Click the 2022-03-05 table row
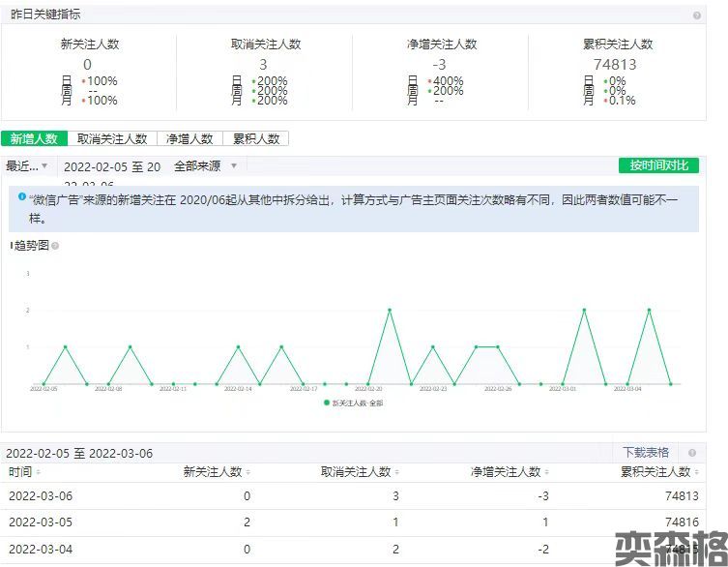The width and height of the screenshot is (728, 567). click(364, 522)
